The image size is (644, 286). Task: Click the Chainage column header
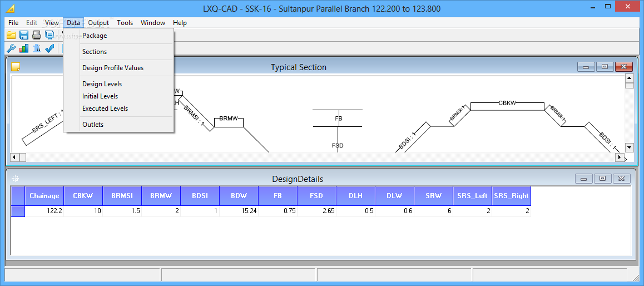[x=44, y=196]
